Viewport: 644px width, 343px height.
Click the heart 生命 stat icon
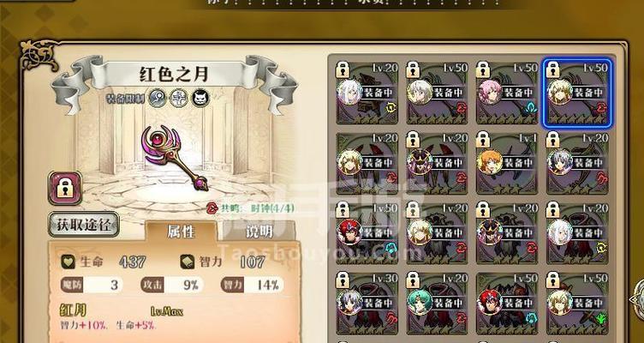click(x=68, y=262)
